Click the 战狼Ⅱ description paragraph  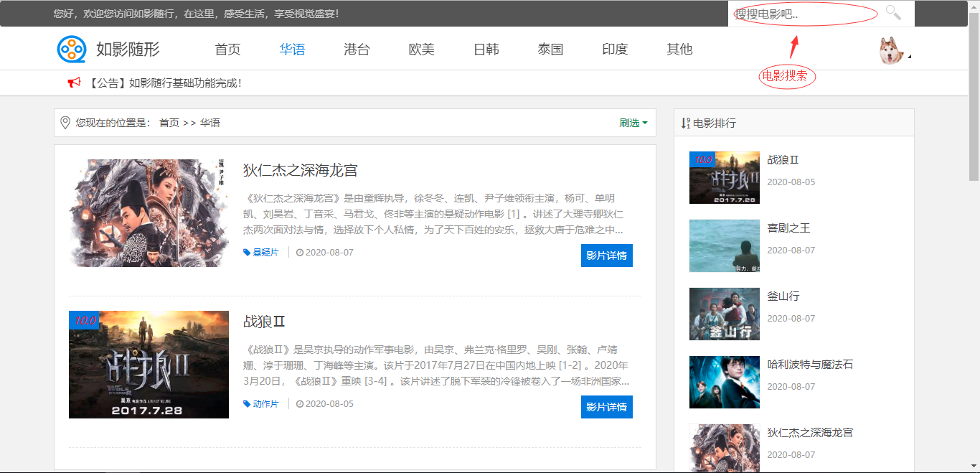pyautogui.click(x=437, y=365)
